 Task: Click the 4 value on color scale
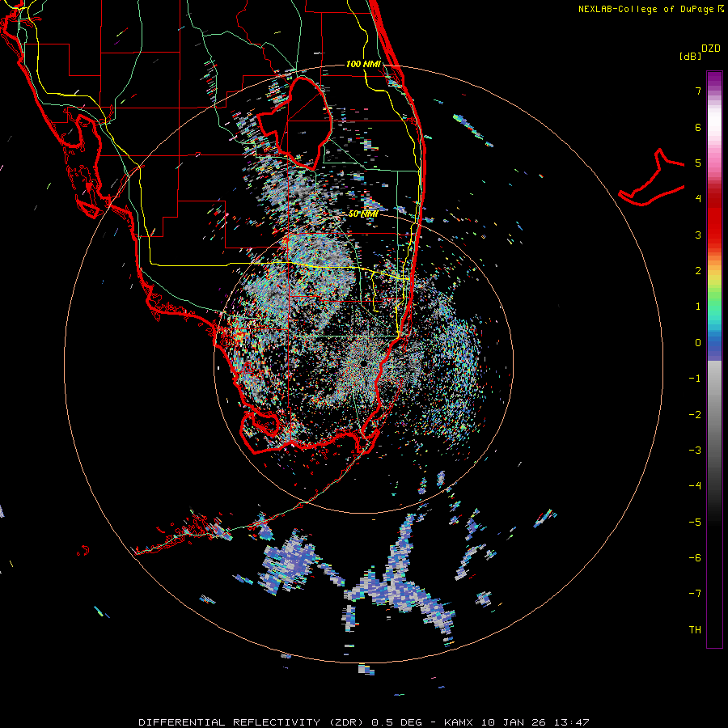(698, 199)
